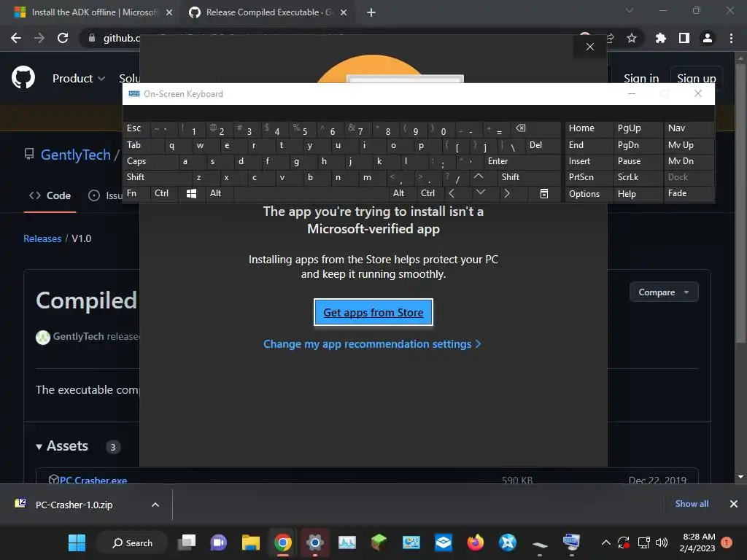
Task: Open Chrome side panel icon
Action: pyautogui.click(x=684, y=38)
